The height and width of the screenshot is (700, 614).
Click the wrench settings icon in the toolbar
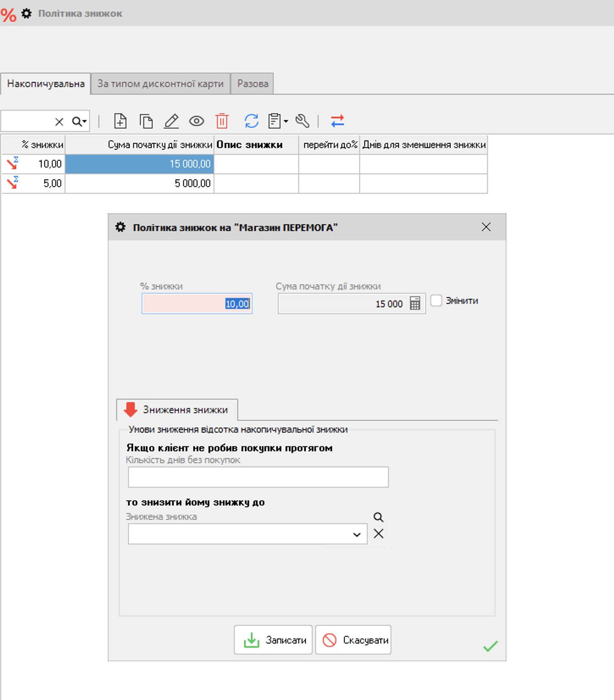point(302,121)
